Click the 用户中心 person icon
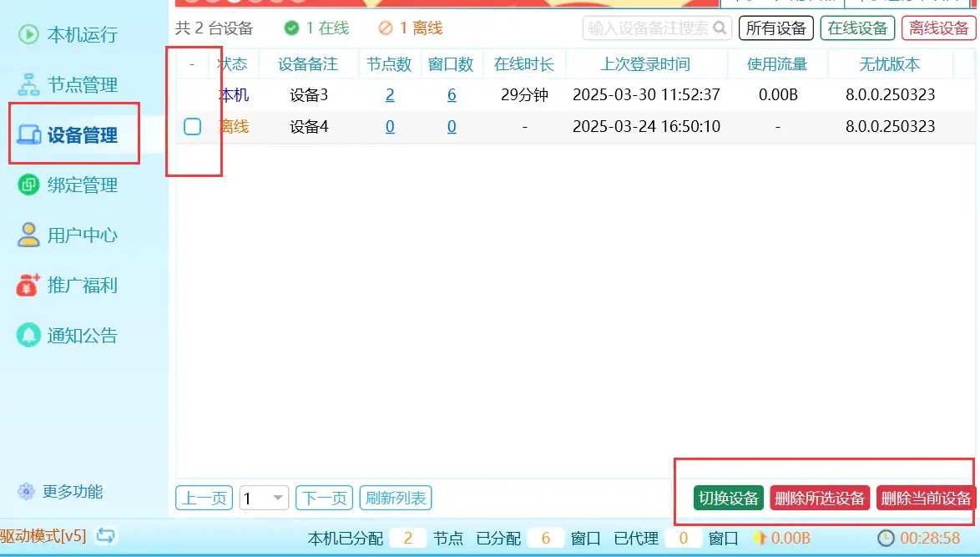Screen dimensions: 980x557 [28, 235]
